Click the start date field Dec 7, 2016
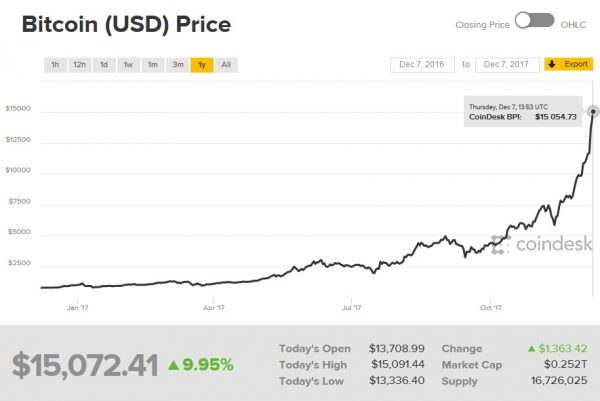 pyautogui.click(x=422, y=65)
